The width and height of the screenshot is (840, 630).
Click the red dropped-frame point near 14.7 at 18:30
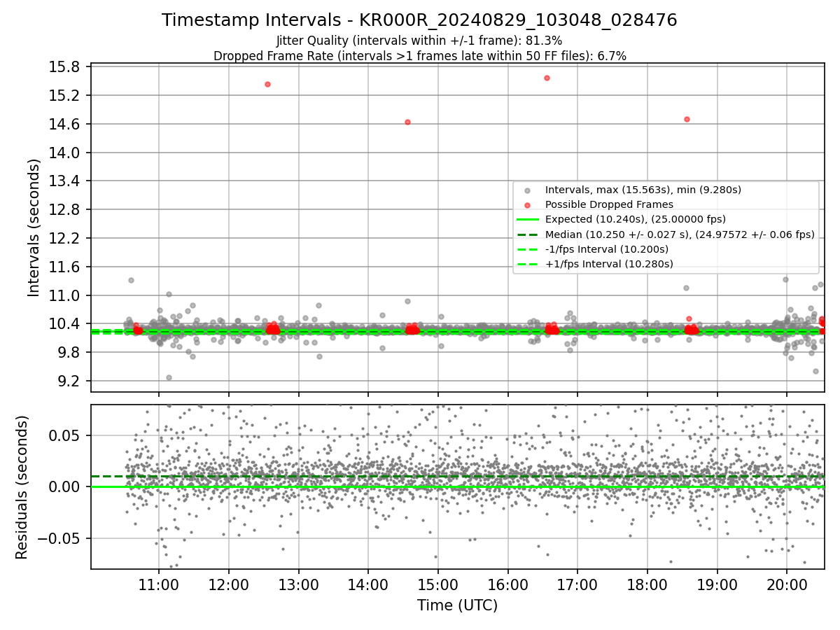pyautogui.click(x=687, y=119)
